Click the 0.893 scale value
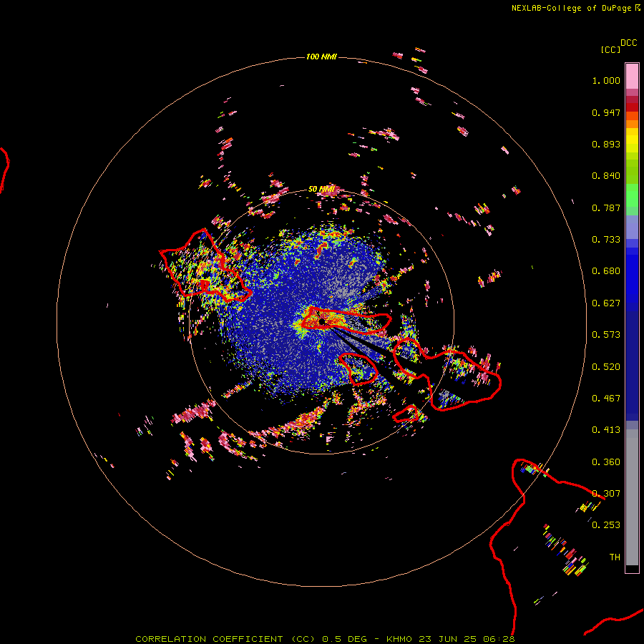The height and width of the screenshot is (644, 644). [x=606, y=144]
